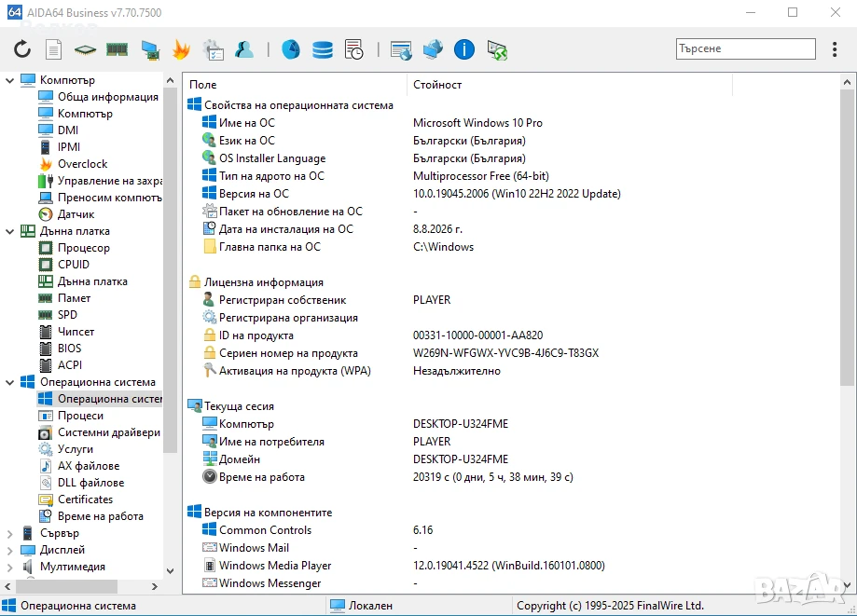Open the CPU chip toolbar icon
The height and width of the screenshot is (616, 857).
click(x=85, y=50)
